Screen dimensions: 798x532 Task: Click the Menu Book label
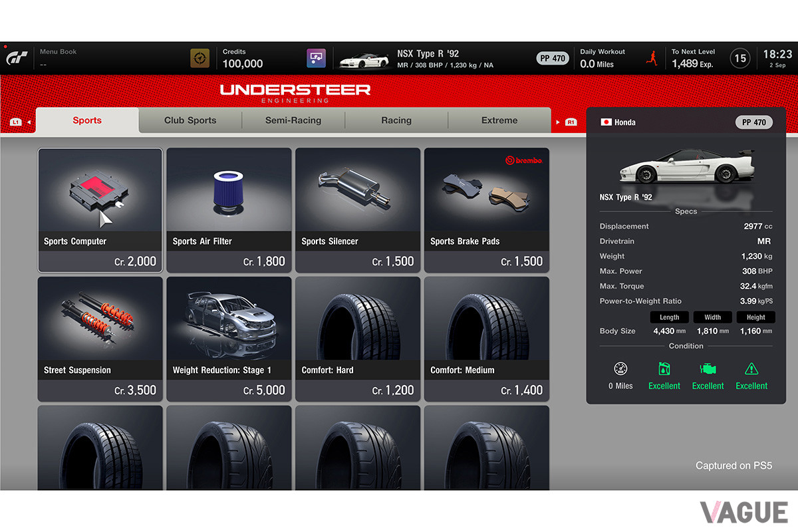point(59,52)
